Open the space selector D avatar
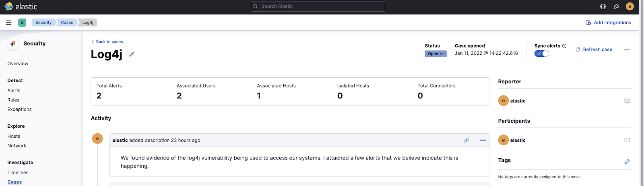This screenshot has height=186, width=644. coord(22,23)
